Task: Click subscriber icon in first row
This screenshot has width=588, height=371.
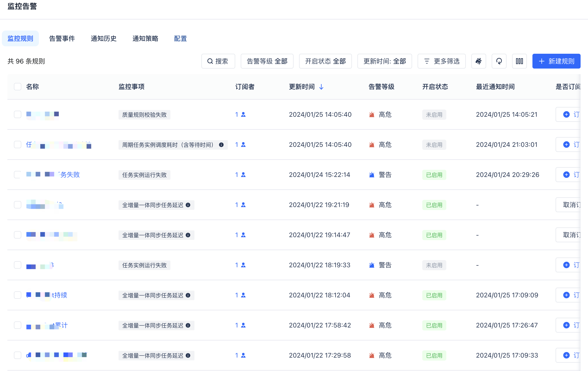Action: (x=243, y=115)
